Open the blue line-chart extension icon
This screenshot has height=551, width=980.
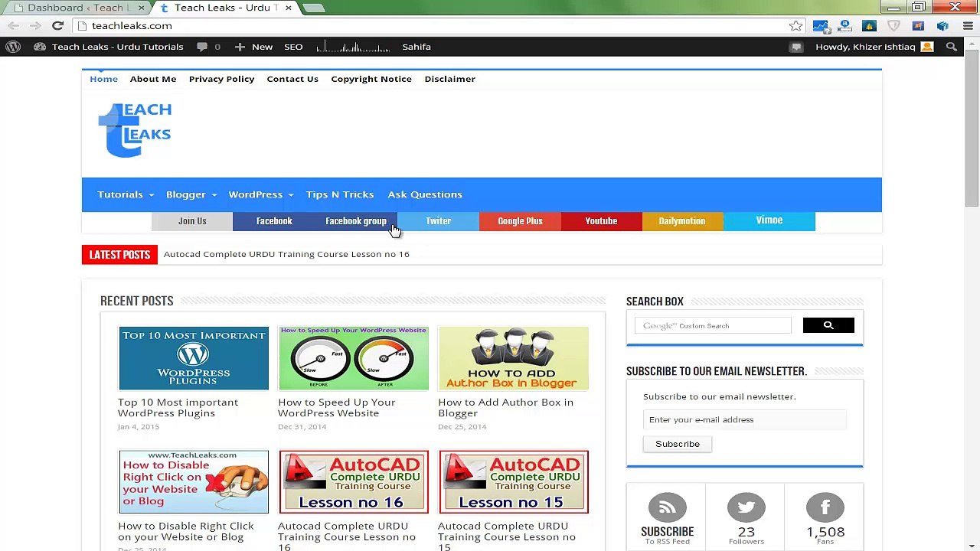click(x=820, y=26)
